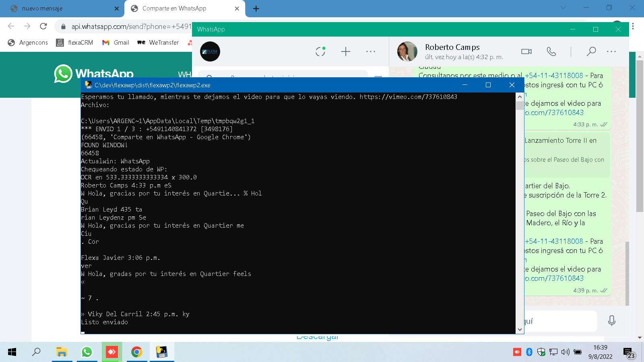This screenshot has width=644, height=362.
Task: Open Chrome tab search dropdown
Action: 563,7
